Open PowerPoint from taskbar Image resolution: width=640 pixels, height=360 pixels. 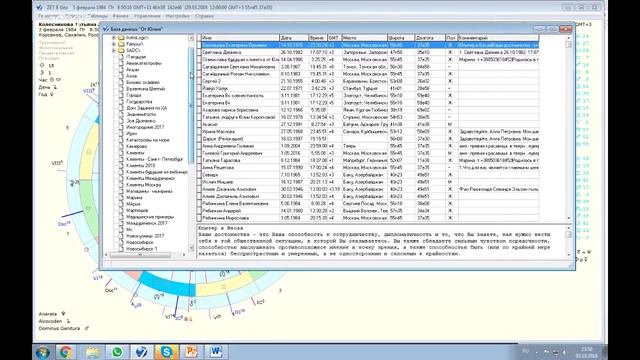(x=191, y=352)
